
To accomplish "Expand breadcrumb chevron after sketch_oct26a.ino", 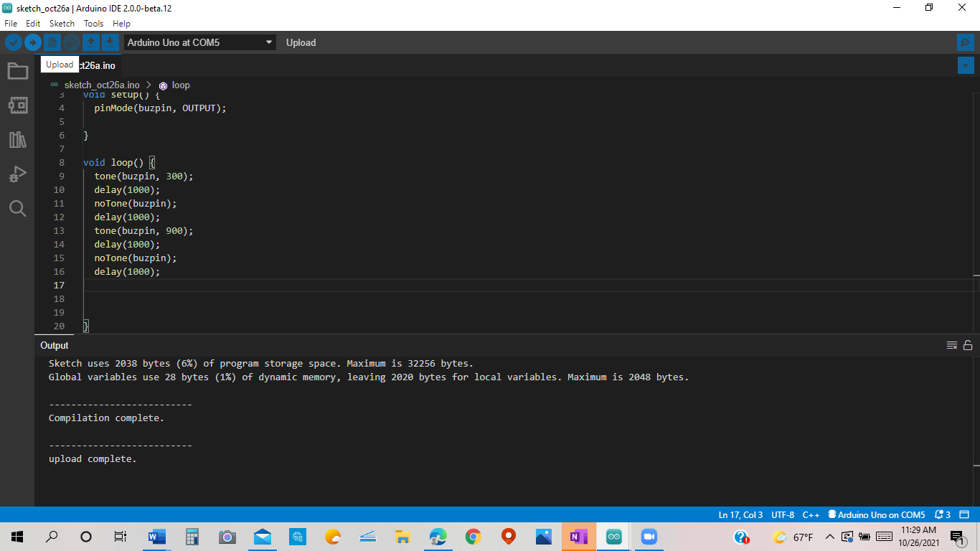I will click(149, 85).
